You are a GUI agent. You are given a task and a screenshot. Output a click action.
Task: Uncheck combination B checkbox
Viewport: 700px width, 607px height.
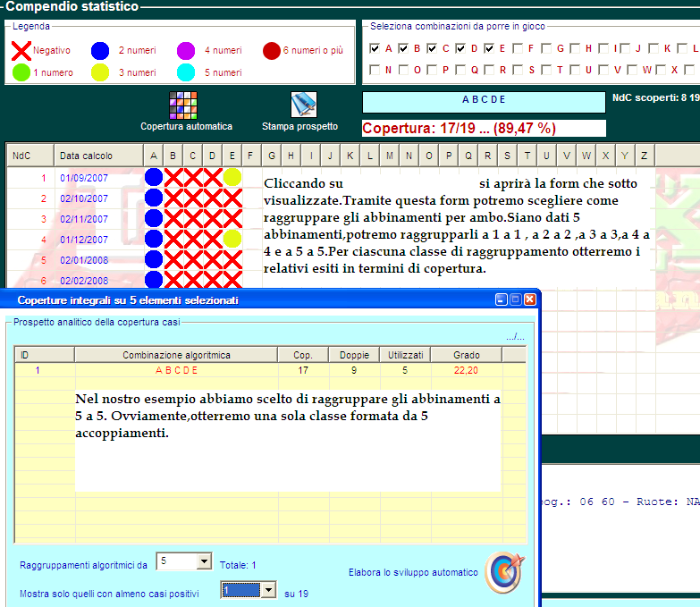tap(403, 48)
